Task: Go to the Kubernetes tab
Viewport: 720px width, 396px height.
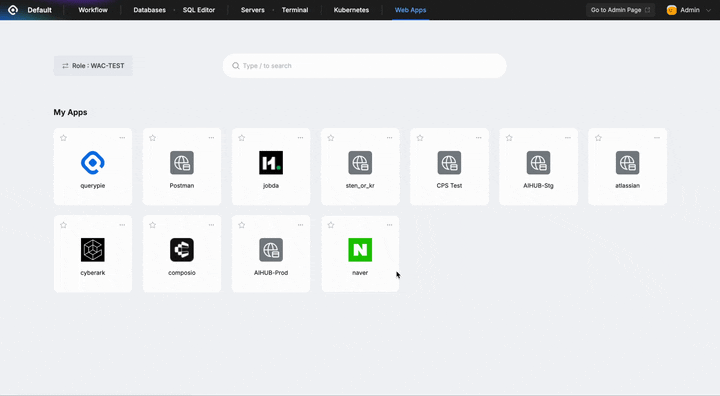Action: pos(351,10)
